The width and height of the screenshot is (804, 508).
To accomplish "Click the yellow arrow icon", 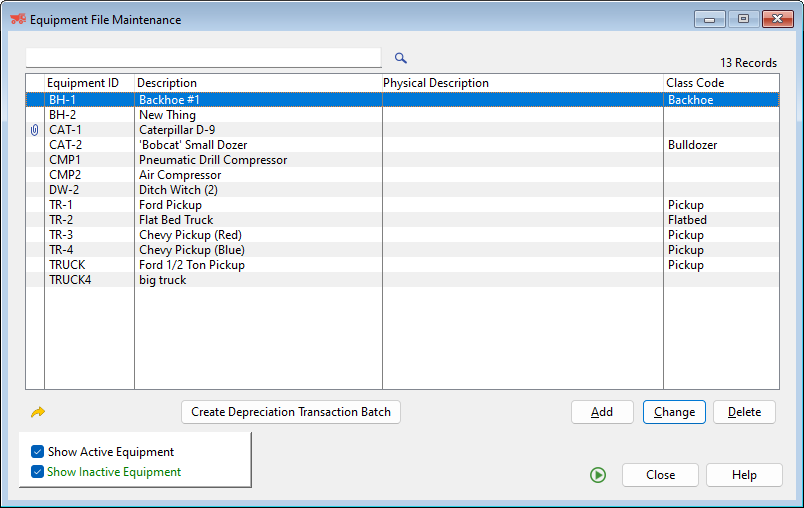I will pyautogui.click(x=38, y=412).
